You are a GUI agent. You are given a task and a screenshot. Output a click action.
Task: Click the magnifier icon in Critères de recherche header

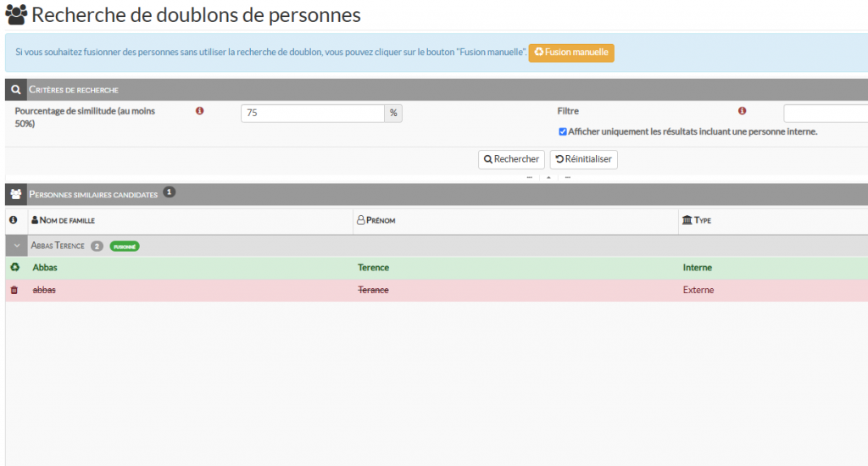[x=15, y=89]
